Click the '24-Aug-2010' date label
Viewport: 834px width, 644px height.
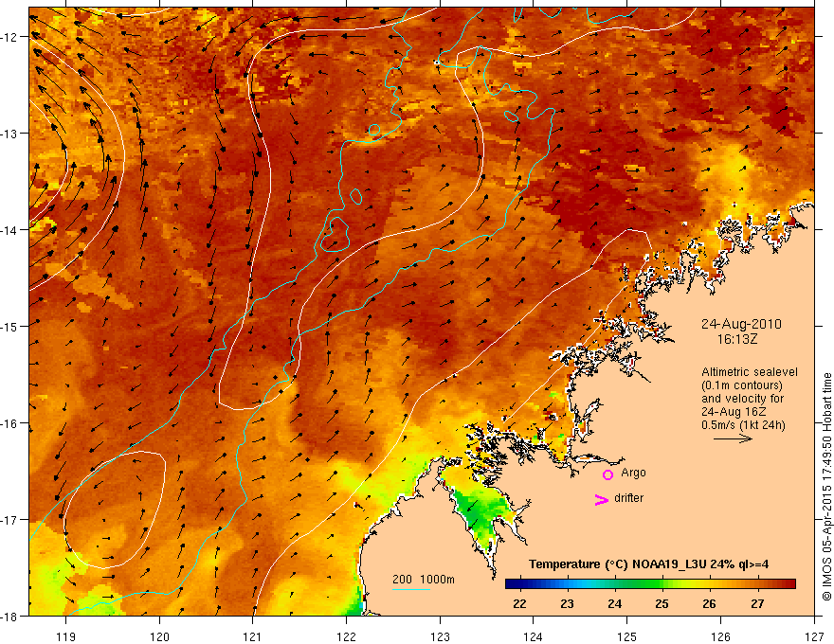click(x=741, y=324)
